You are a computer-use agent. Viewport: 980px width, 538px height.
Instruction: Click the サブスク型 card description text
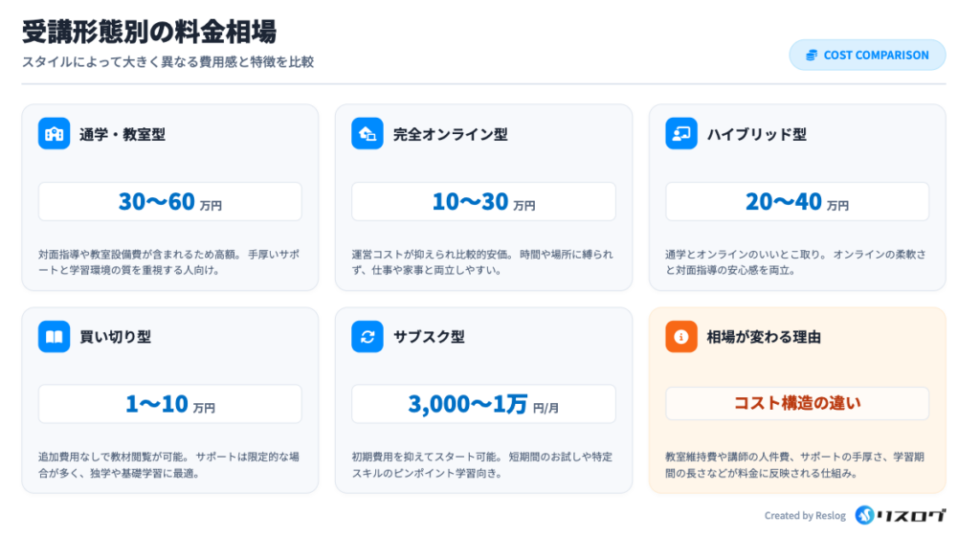[x=481, y=464]
